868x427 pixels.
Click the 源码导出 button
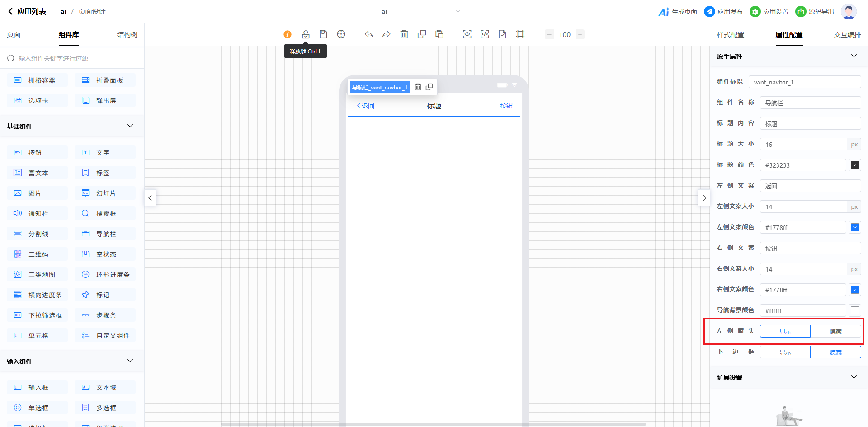pos(815,12)
